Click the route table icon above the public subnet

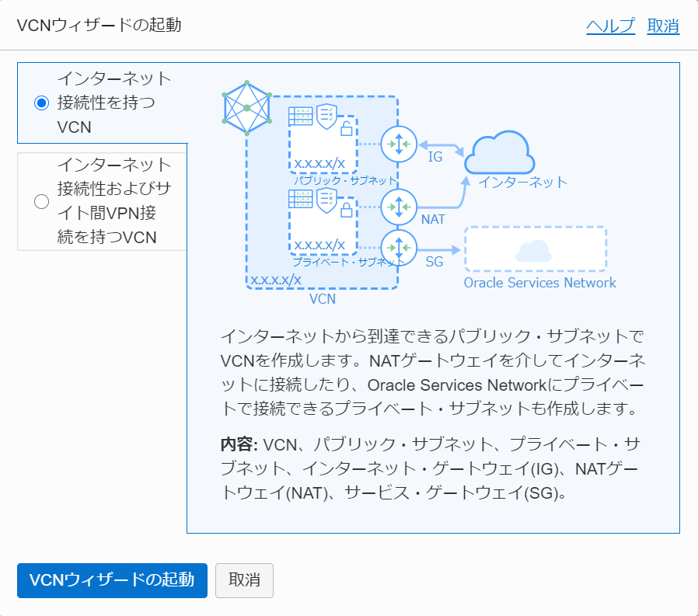302,117
